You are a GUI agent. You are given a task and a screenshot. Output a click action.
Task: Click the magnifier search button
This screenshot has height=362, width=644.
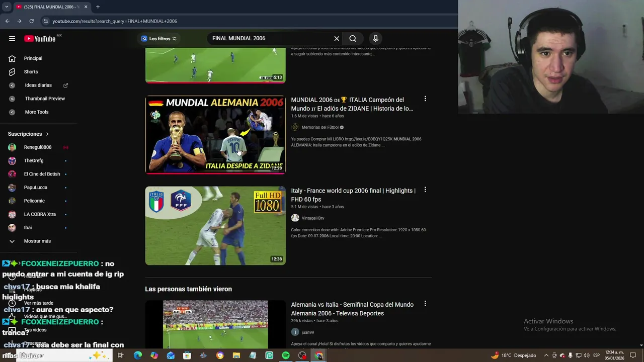pos(353,39)
